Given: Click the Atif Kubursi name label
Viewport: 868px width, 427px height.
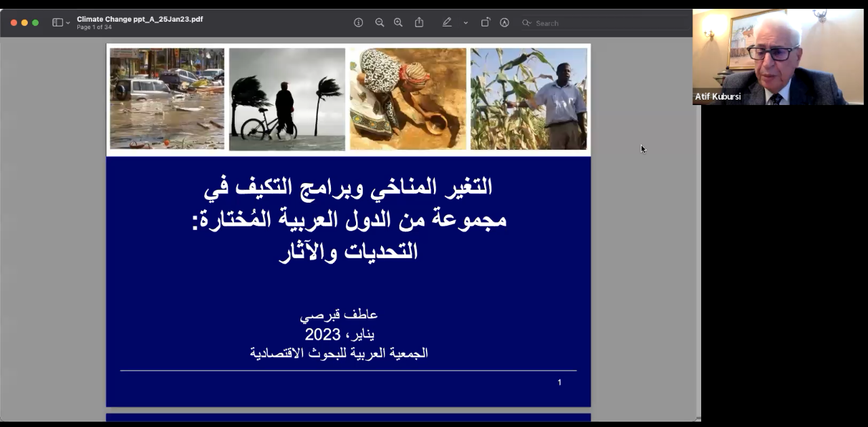Looking at the screenshot, I should 717,97.
